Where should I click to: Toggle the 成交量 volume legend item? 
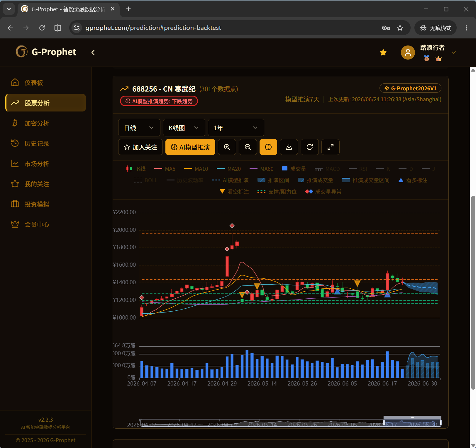click(x=294, y=169)
